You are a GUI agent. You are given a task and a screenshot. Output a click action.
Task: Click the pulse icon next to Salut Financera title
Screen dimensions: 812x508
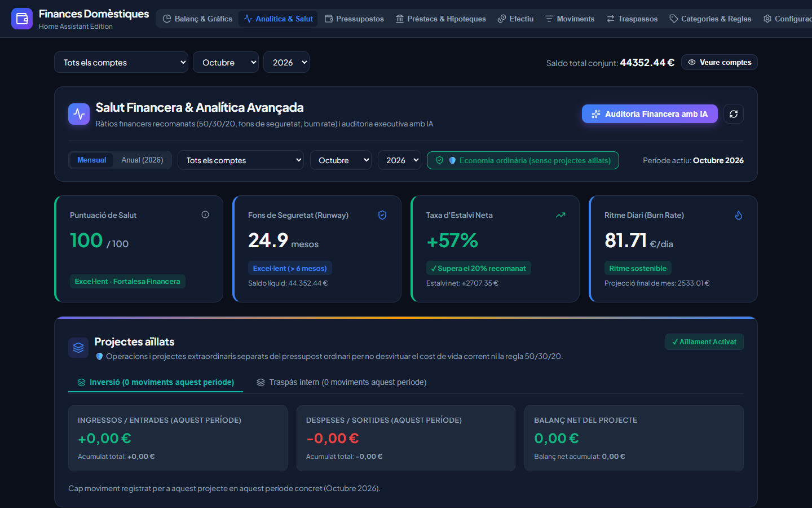(x=79, y=114)
